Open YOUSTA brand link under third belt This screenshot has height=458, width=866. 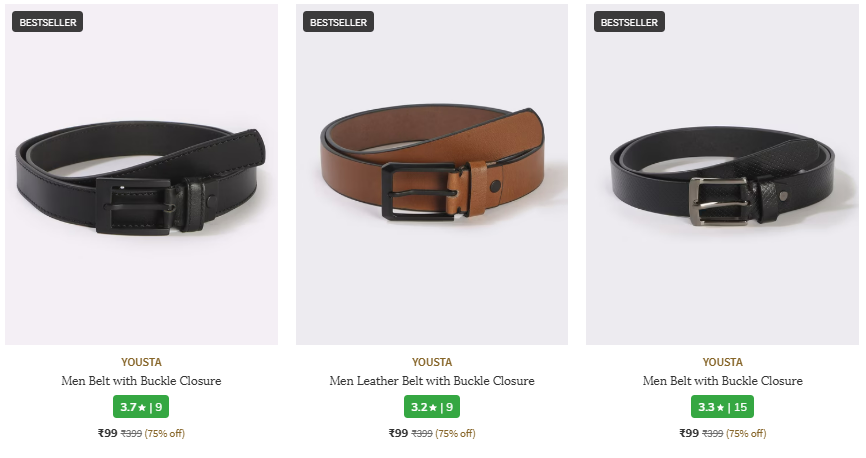tap(722, 362)
